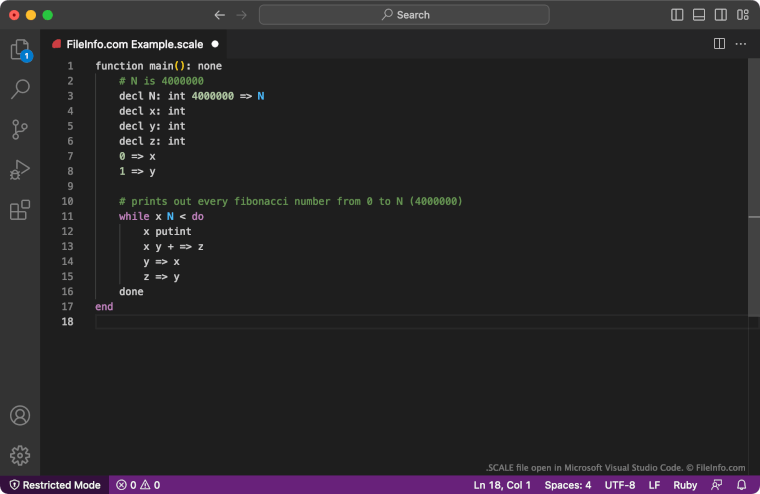Open the Run and Debug view
The height and width of the screenshot is (494, 760).
click(19, 170)
